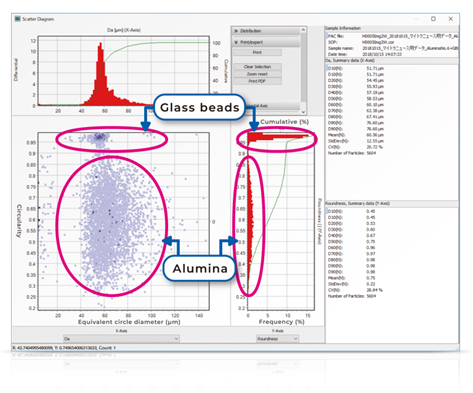Click the Print PDF button
The width and height of the screenshot is (473, 393).
pos(257,81)
